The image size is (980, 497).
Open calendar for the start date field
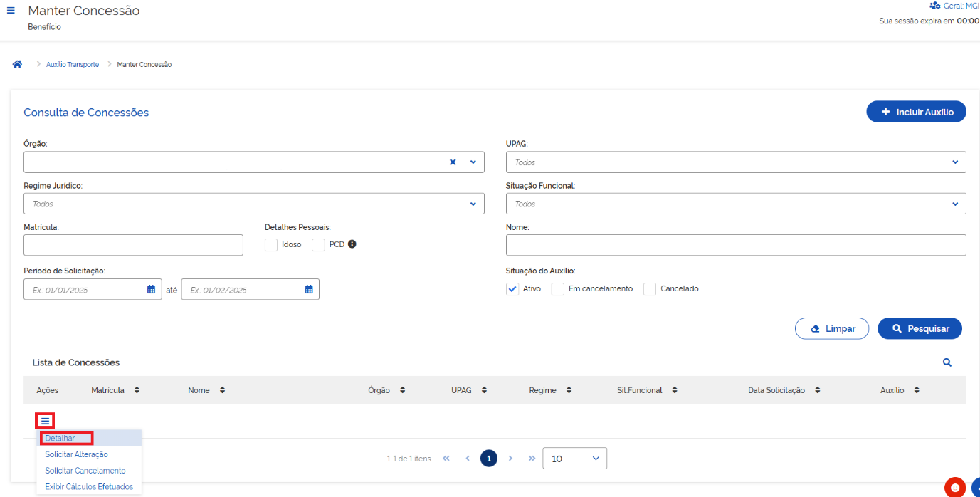(151, 289)
